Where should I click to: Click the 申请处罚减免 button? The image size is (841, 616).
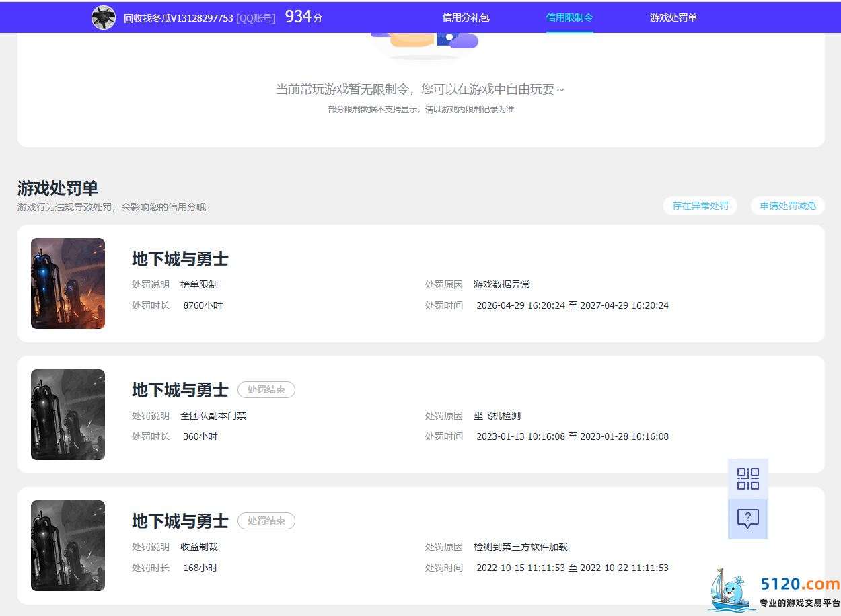click(x=788, y=206)
